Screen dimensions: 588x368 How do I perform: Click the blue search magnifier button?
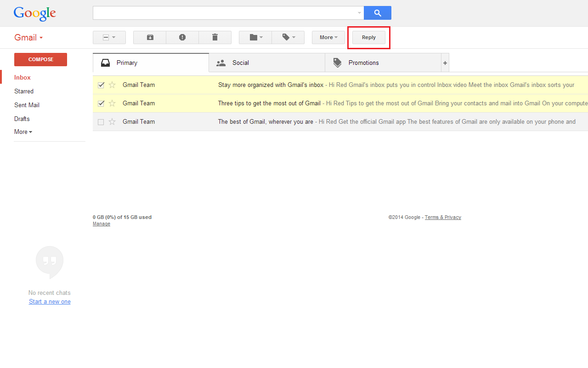(378, 13)
